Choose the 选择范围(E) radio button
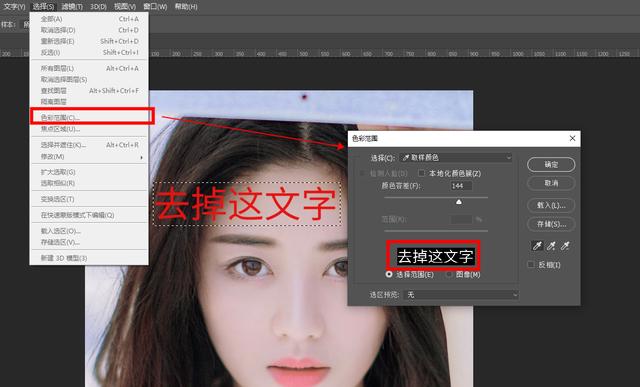 (x=389, y=274)
